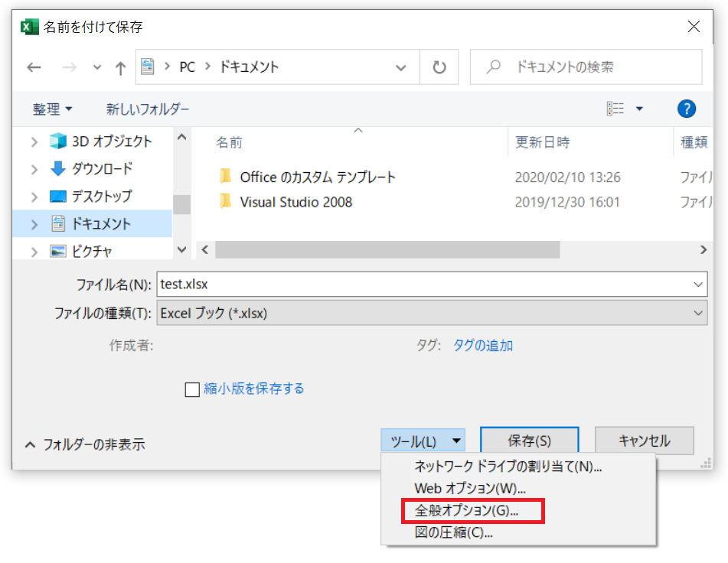
Task: Open the view options dropdown arrow
Action: [x=639, y=109]
